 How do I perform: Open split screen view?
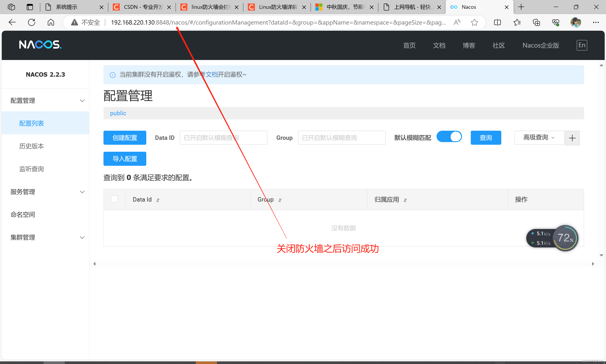point(497,22)
